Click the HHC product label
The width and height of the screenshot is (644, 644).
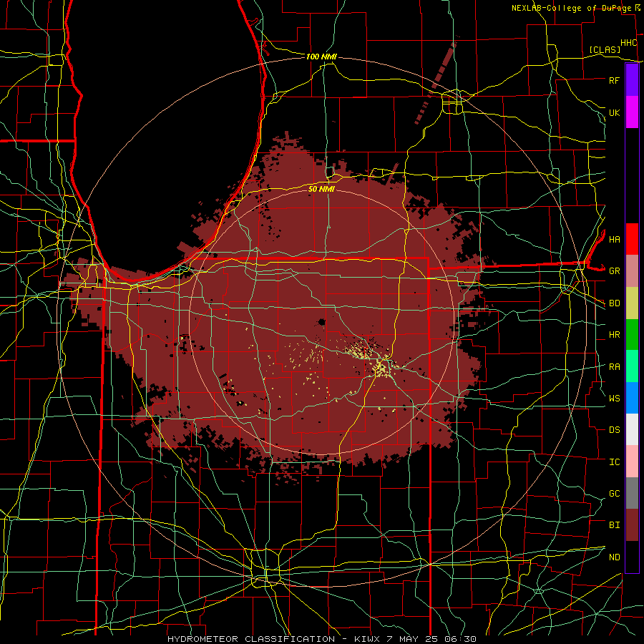629,43
